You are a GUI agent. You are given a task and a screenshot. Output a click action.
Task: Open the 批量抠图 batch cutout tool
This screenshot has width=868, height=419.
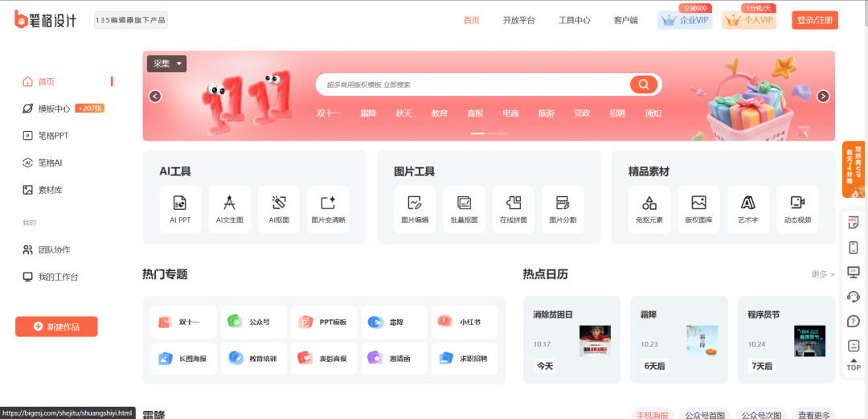tap(464, 207)
